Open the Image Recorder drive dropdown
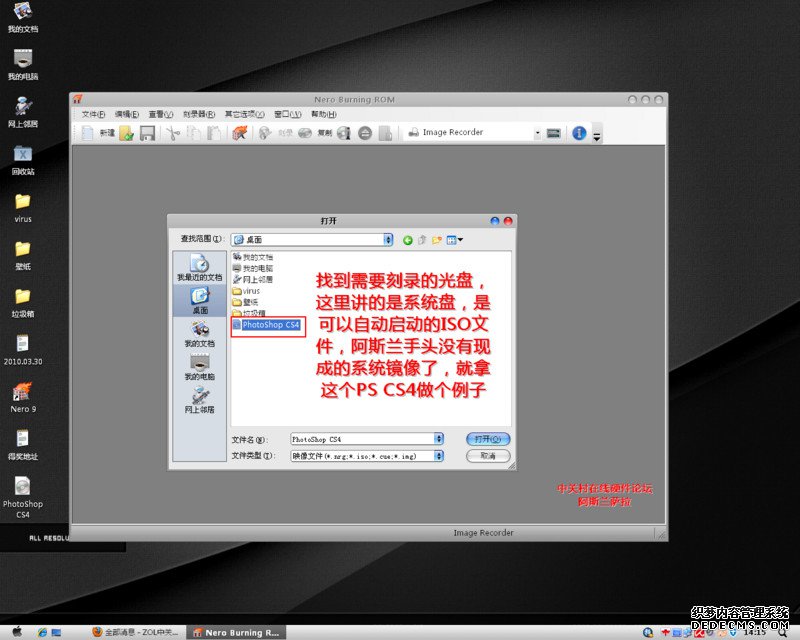 point(537,133)
